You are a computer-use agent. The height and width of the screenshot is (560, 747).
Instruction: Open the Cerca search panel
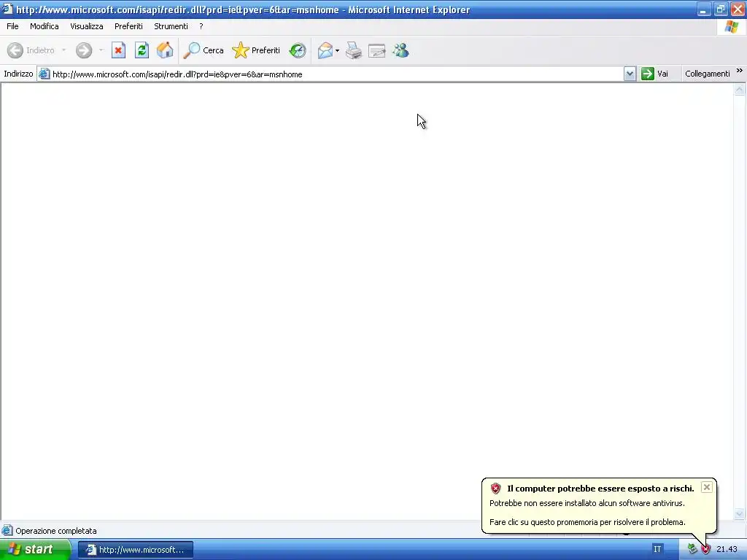204,50
